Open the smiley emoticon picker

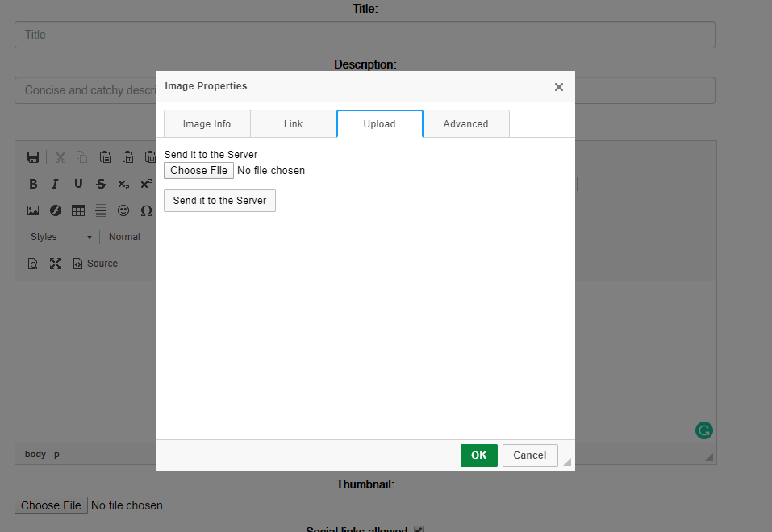123,210
